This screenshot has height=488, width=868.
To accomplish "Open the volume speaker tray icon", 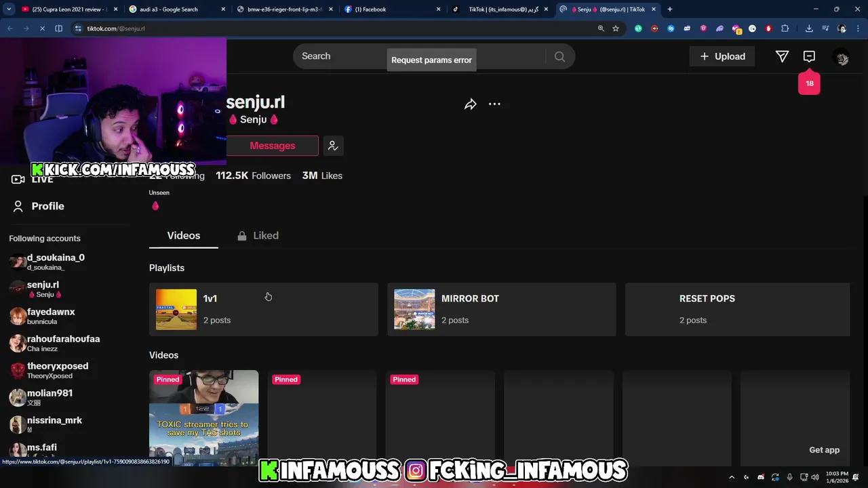I will pyautogui.click(x=815, y=477).
